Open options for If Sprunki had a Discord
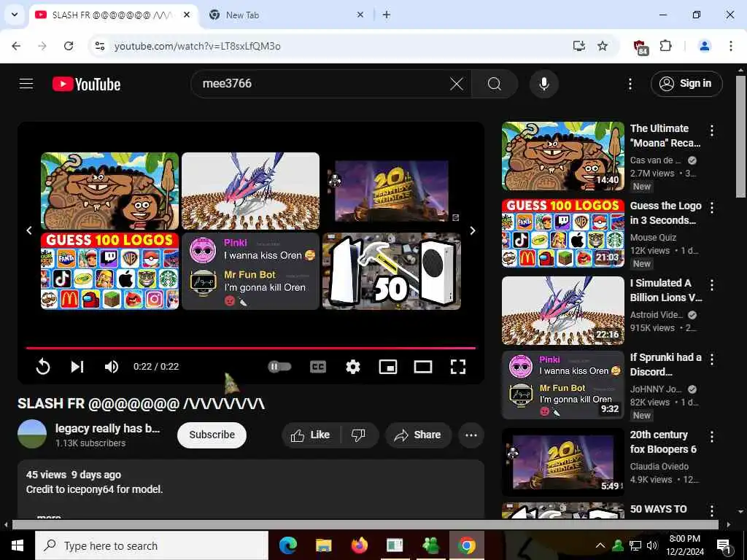The height and width of the screenshot is (560, 747). pyautogui.click(x=712, y=359)
